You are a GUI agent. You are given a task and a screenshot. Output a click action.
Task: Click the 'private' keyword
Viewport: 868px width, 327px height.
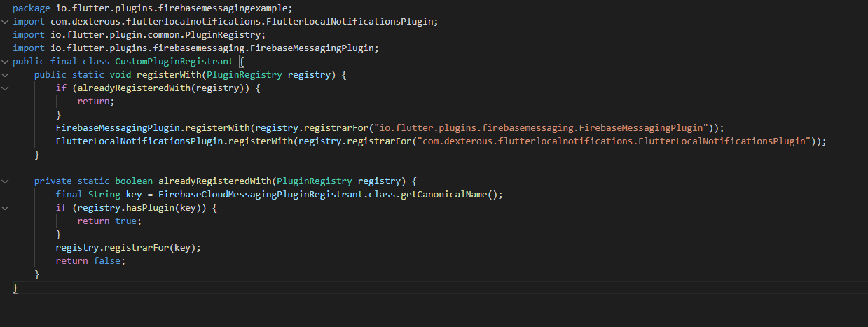click(x=53, y=181)
